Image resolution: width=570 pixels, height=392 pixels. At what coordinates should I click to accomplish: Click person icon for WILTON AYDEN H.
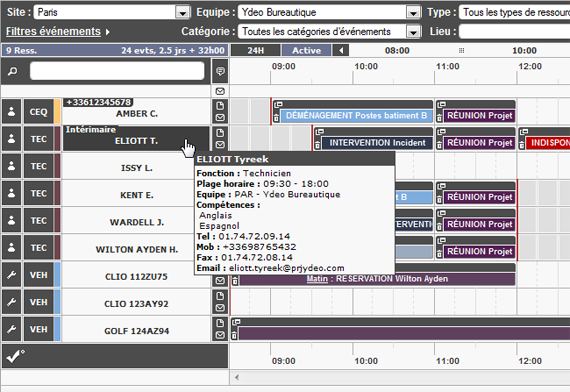pyautogui.click(x=12, y=248)
